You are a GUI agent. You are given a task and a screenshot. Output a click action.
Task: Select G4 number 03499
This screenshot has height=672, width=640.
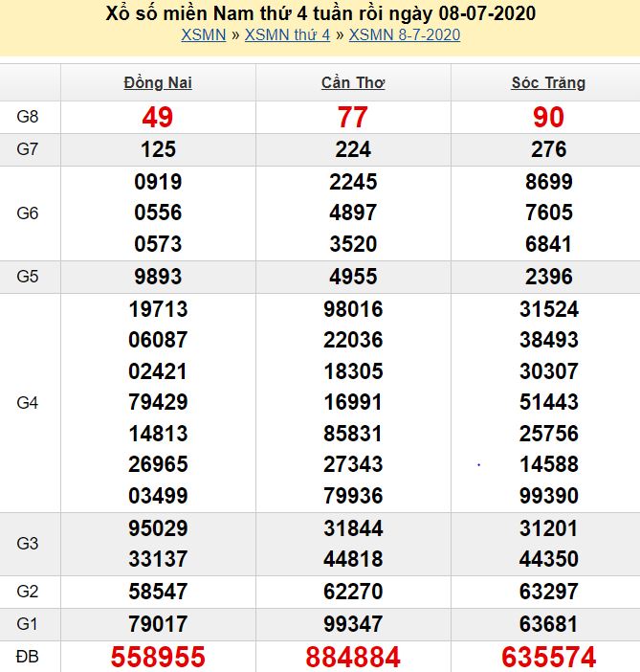pos(158,496)
